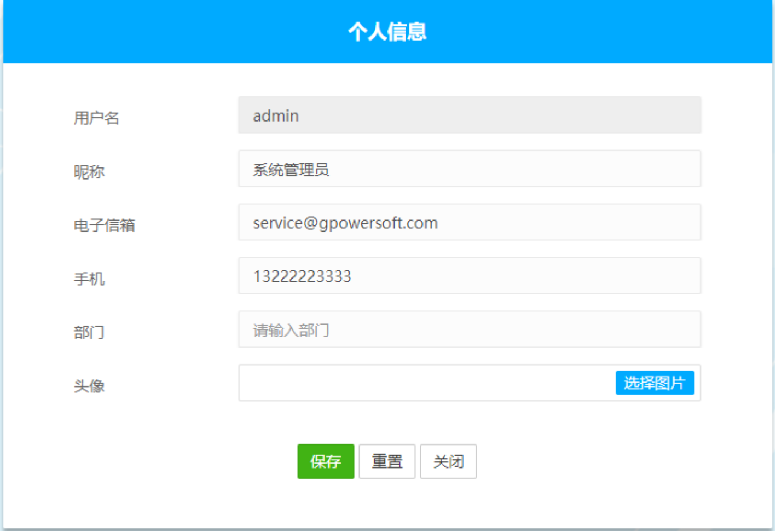Click the 请输入部门 department input box
776x532 pixels.
coord(469,330)
